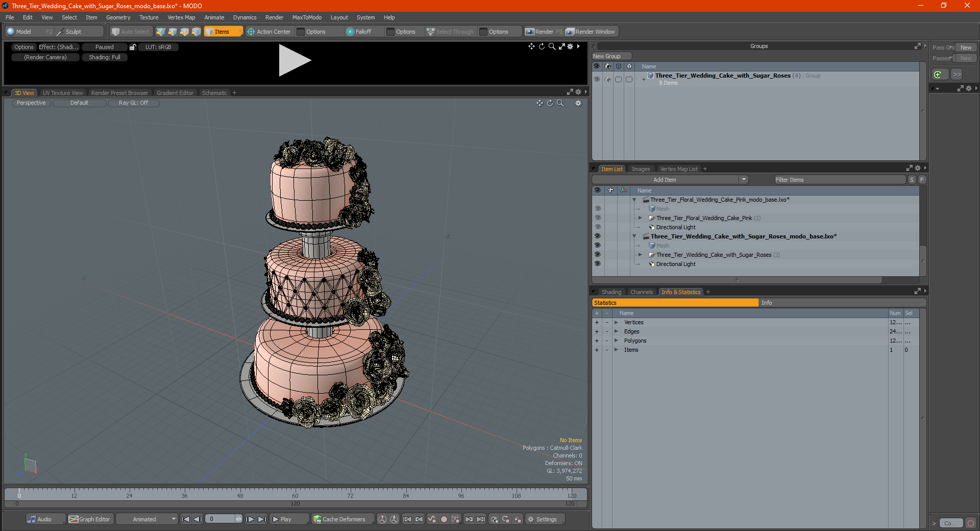Screen dimensions: 980x531
Task: Click the Shading: Full button
Action: pos(105,57)
